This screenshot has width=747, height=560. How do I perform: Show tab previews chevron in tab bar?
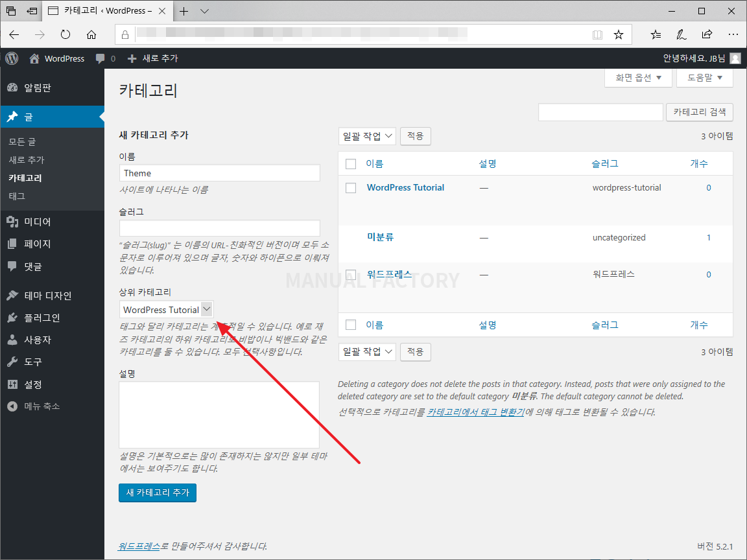pos(205,11)
